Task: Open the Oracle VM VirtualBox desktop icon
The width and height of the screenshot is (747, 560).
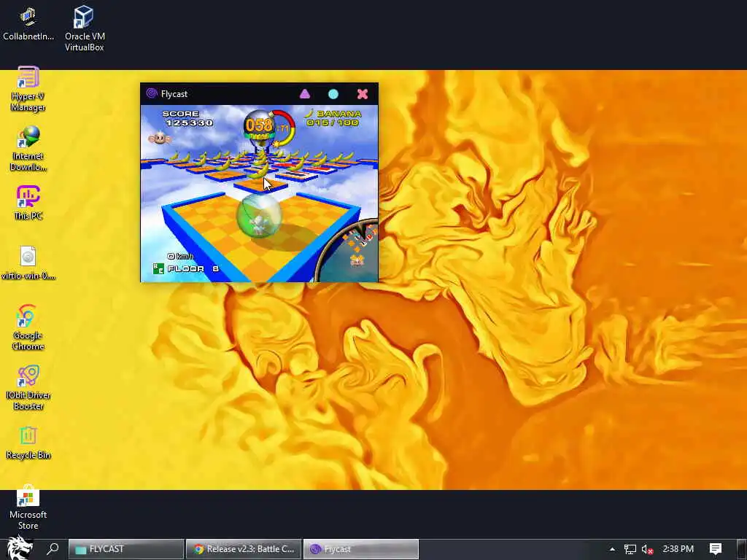Action: pos(85,28)
